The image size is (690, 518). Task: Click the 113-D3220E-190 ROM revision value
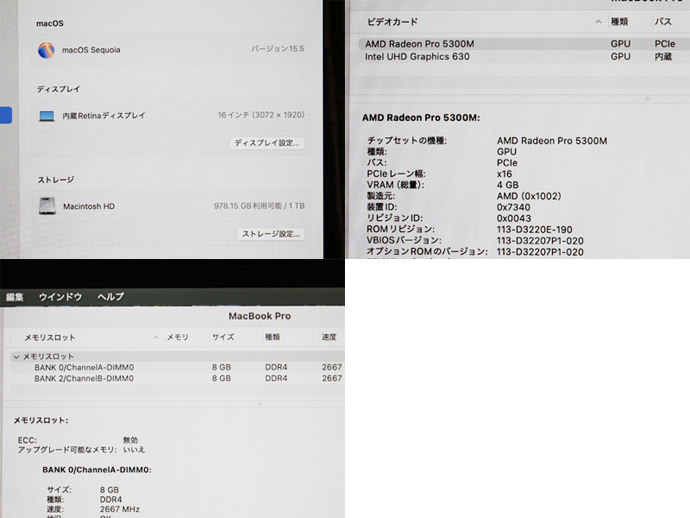pos(535,230)
